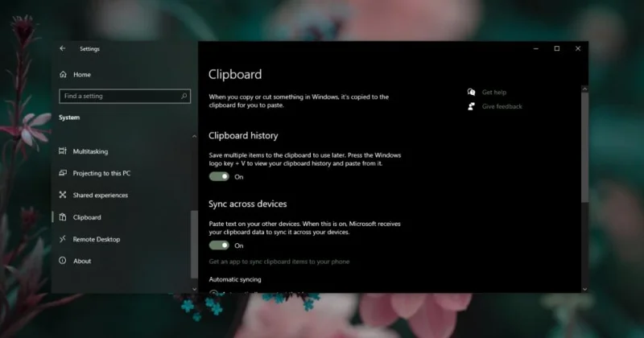Image resolution: width=644 pixels, height=338 pixels.
Task: Open the Give feedback link
Action: (502, 106)
